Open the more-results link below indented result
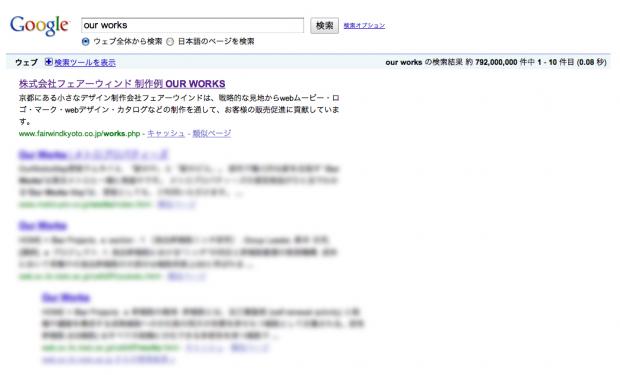Viewport: 620px width, 375px height. tap(108, 360)
